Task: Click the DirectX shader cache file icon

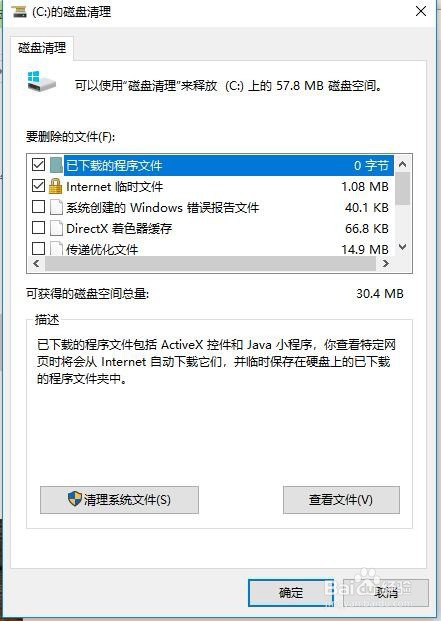Action: coord(56,228)
